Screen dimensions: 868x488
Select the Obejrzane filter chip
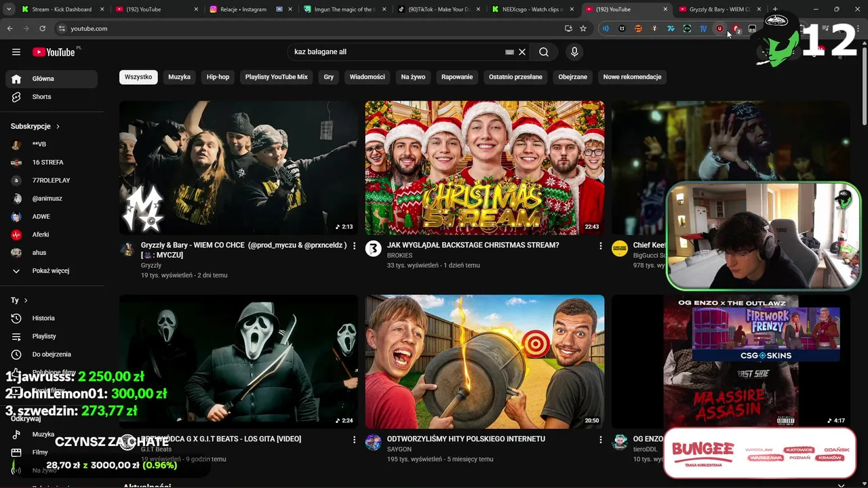coord(573,77)
